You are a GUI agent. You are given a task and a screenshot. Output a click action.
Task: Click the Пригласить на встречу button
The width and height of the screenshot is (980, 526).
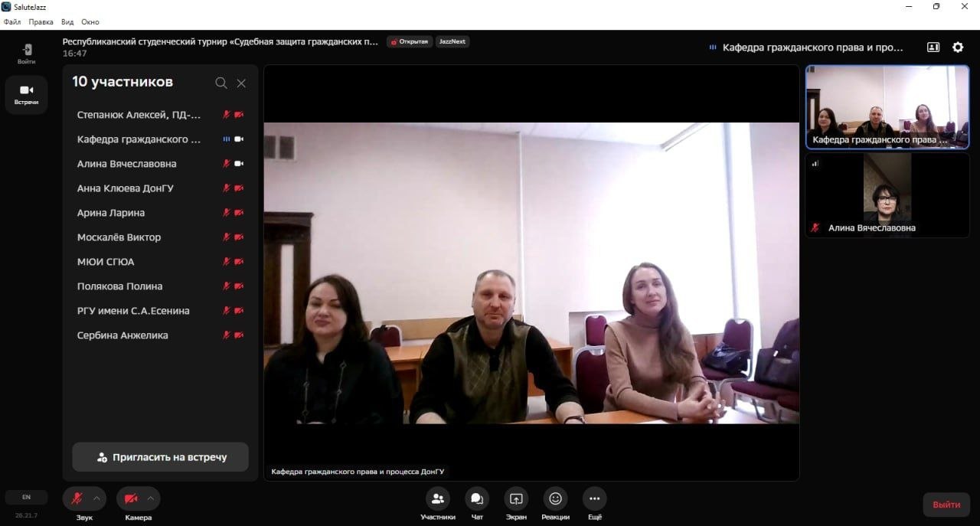coord(161,457)
